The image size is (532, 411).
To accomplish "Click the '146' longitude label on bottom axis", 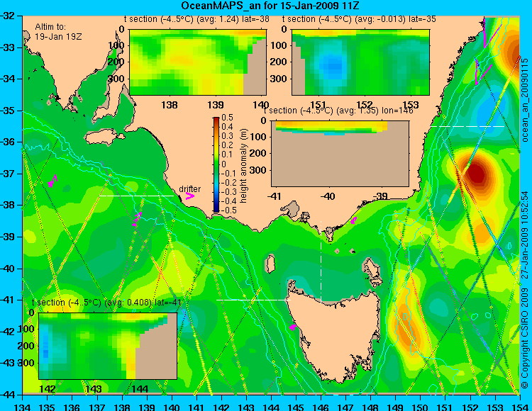I will pos(321,407).
